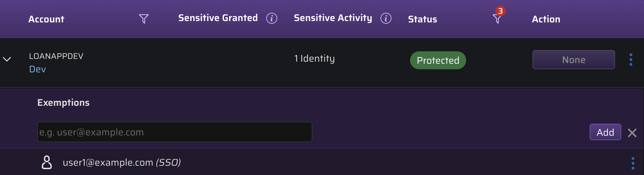Image resolution: width=644 pixels, height=175 pixels.
Task: Open the None action dropdown
Action: pyautogui.click(x=574, y=60)
